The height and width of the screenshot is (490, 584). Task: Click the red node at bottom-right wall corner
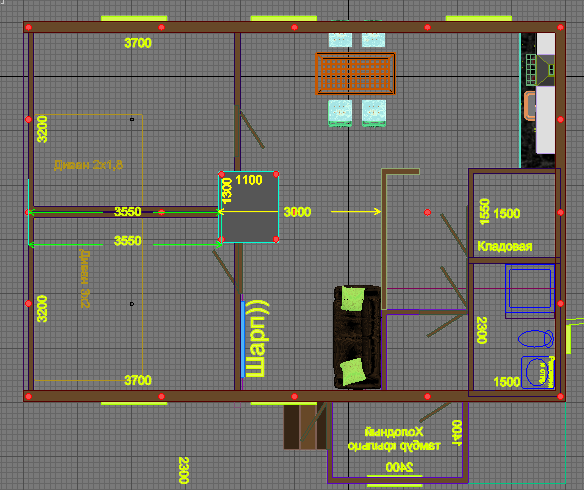[x=561, y=396]
